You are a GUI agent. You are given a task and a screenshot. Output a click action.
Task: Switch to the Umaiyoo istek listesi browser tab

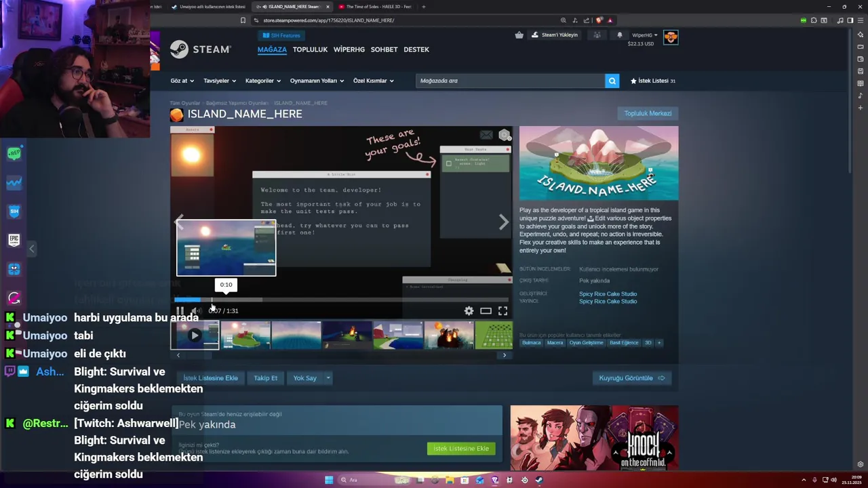click(x=208, y=7)
